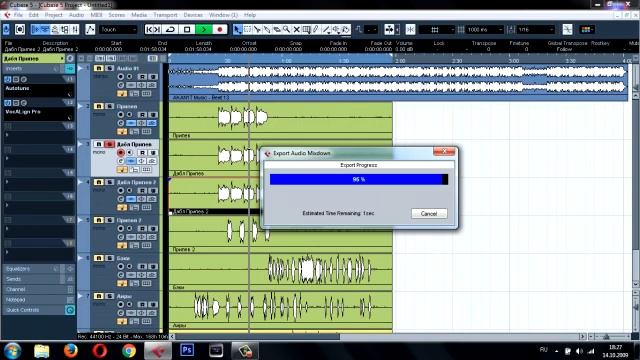
Task: Select the Time Warp tool
Action: [306, 29]
